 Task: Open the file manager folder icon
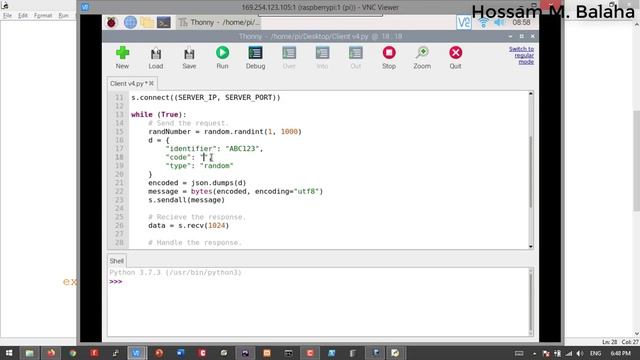point(147,22)
